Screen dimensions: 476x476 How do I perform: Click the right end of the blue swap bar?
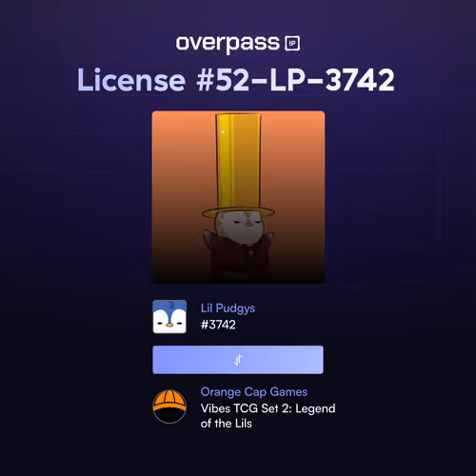point(314,360)
